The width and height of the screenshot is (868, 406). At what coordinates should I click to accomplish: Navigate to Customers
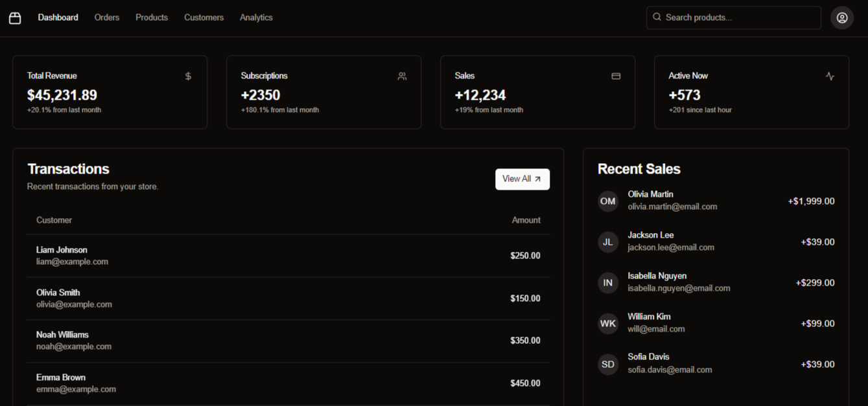(x=204, y=17)
